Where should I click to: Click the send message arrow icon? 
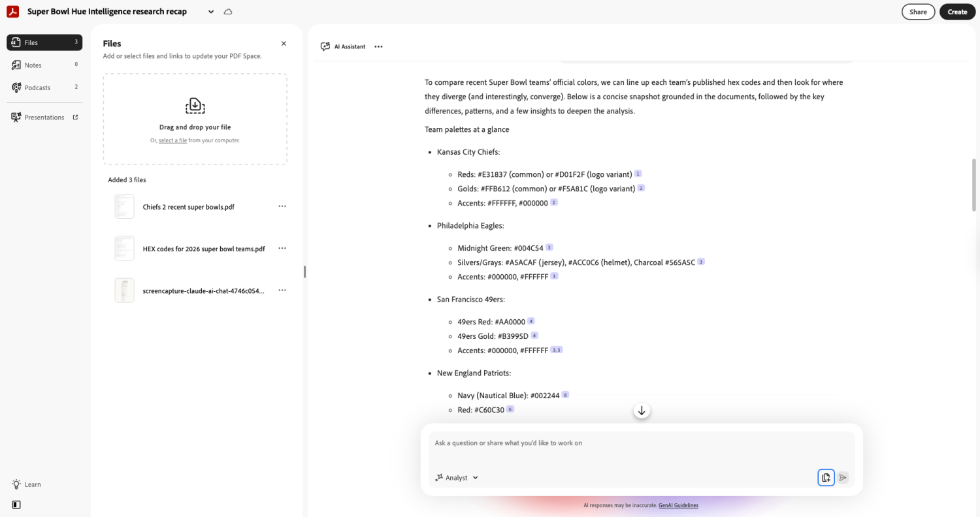(x=843, y=477)
